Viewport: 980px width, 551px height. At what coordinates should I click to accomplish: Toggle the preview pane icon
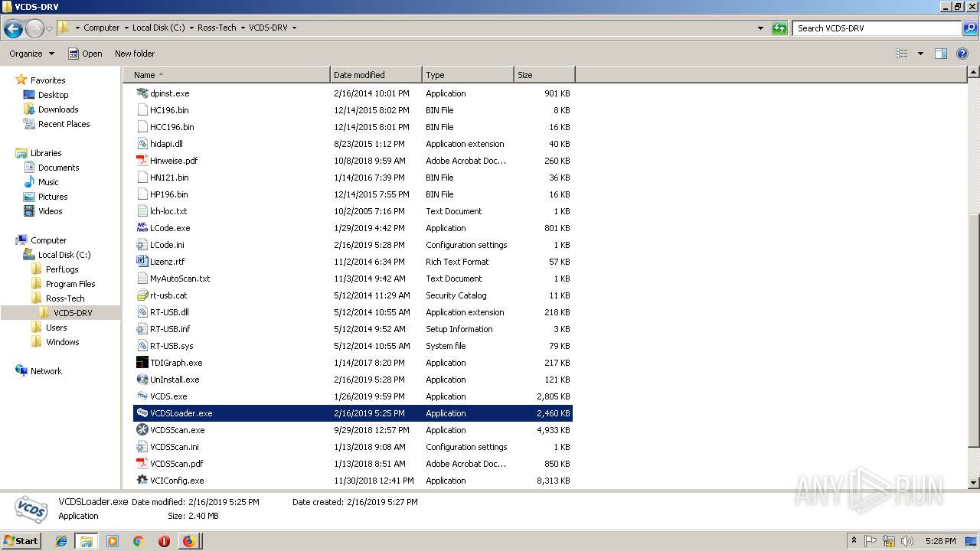(941, 54)
